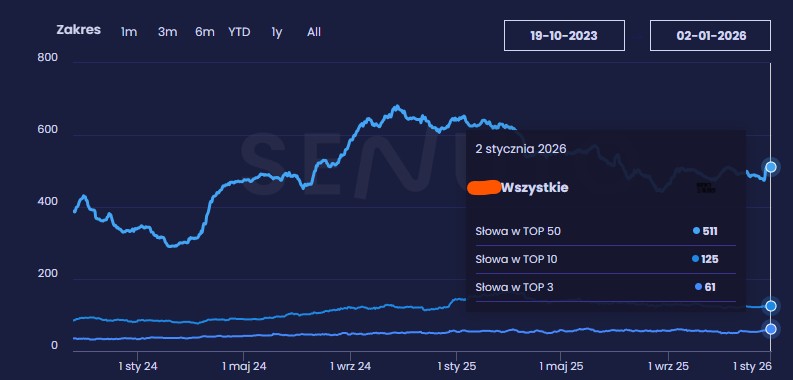Click x-axis label 1 sty 24
Image resolution: width=793 pixels, height=380 pixels.
pos(138,366)
